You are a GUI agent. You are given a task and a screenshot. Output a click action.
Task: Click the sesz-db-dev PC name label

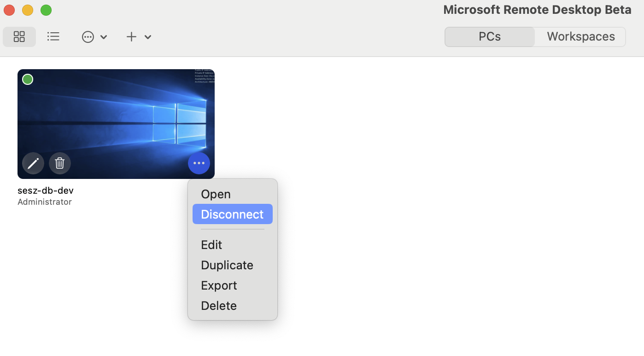[x=46, y=190]
